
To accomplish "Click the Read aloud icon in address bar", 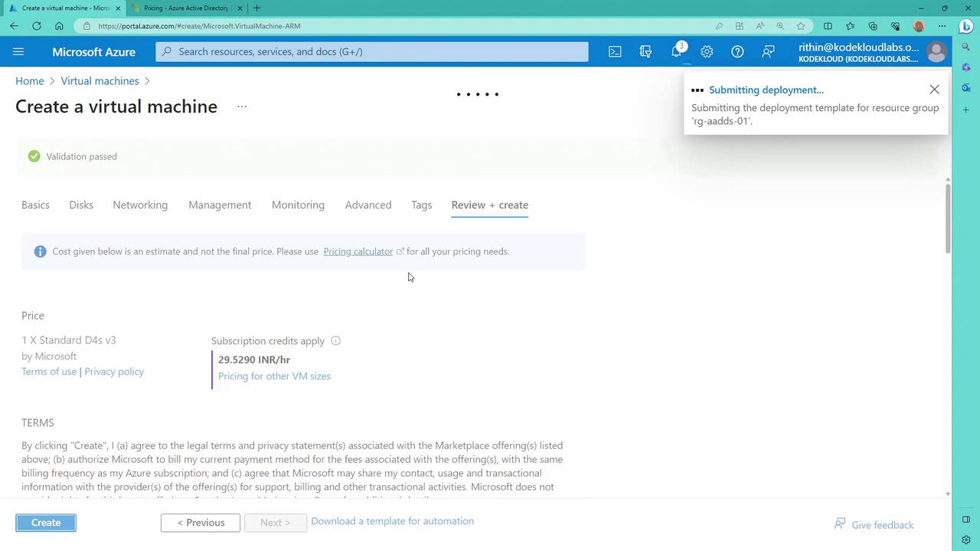I will [x=759, y=25].
